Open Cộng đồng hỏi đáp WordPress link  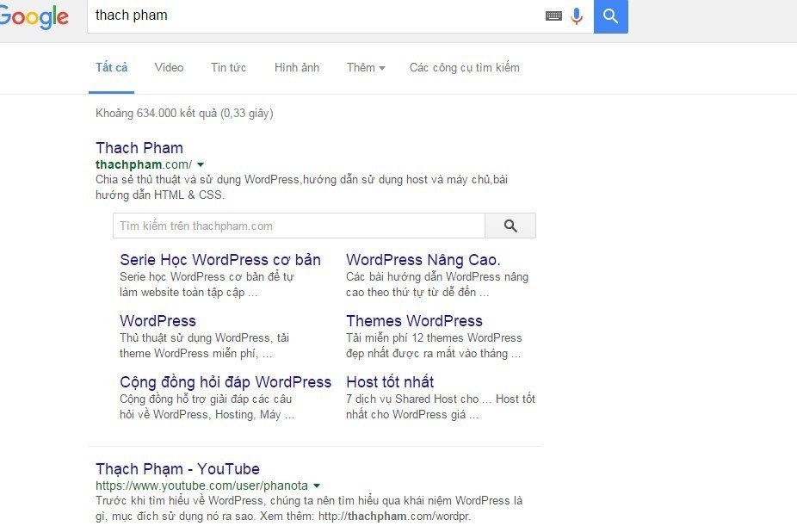tap(226, 382)
